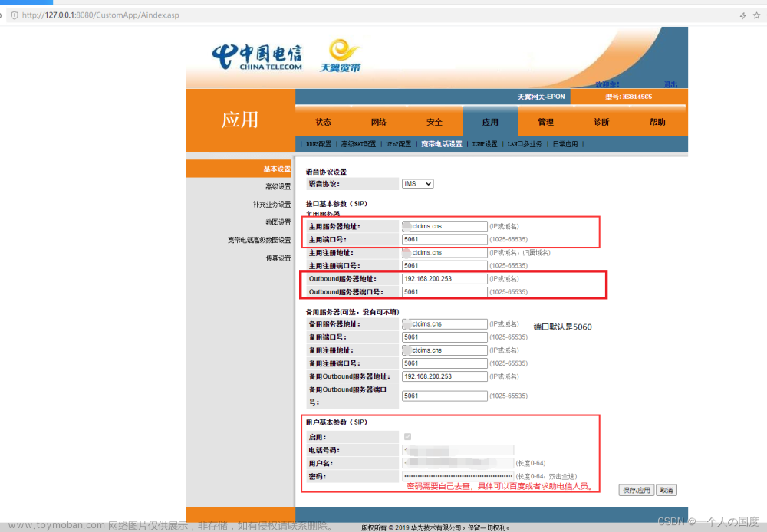Focus the 主用服务器地址 field

click(444, 226)
